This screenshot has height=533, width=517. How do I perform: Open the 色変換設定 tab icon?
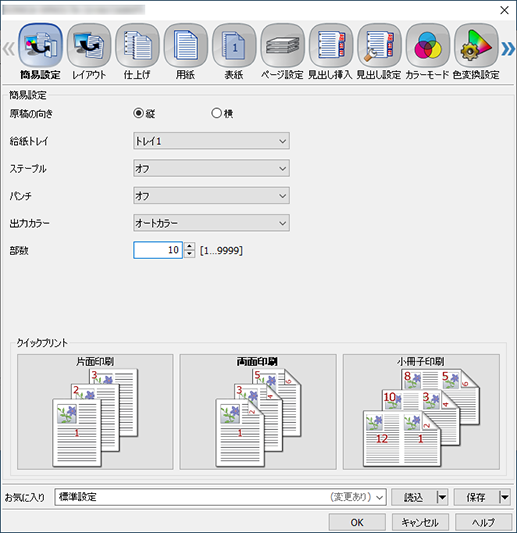(476, 45)
